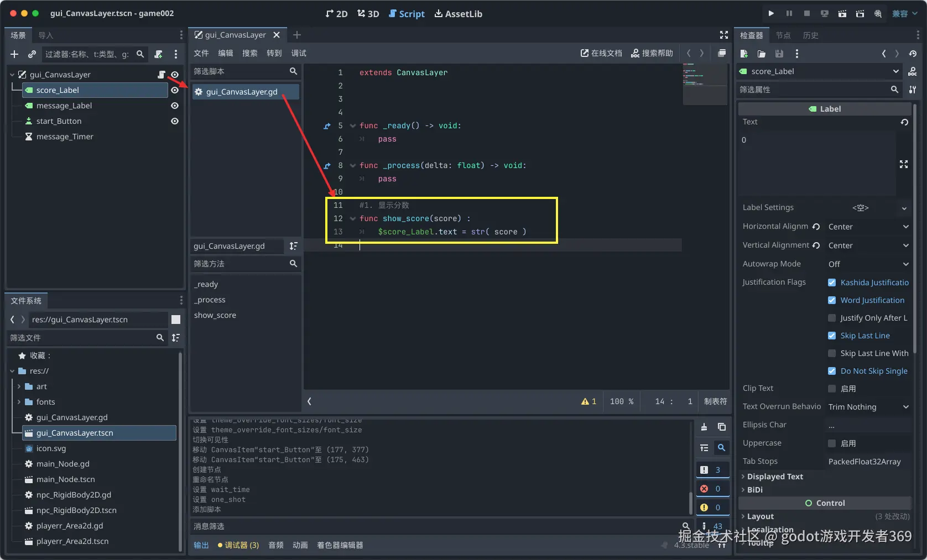Open the Horizontal Alignment dropdown
This screenshot has width=927, height=560.
point(868,227)
